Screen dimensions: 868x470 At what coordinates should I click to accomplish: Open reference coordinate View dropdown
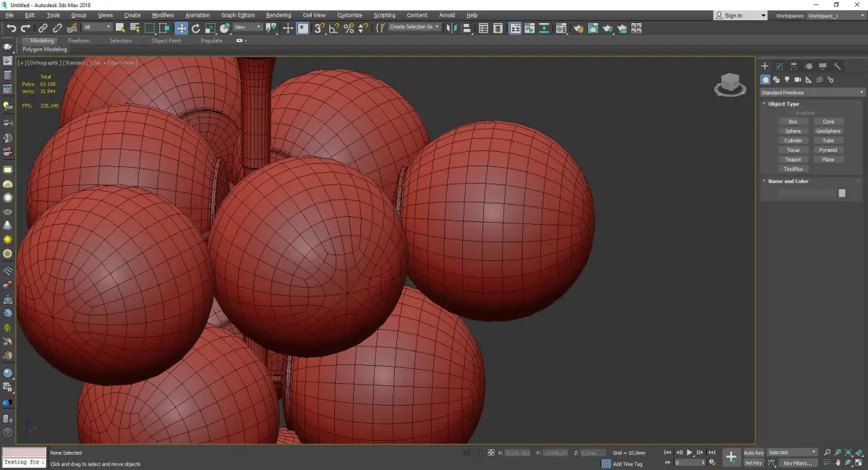pyautogui.click(x=247, y=27)
